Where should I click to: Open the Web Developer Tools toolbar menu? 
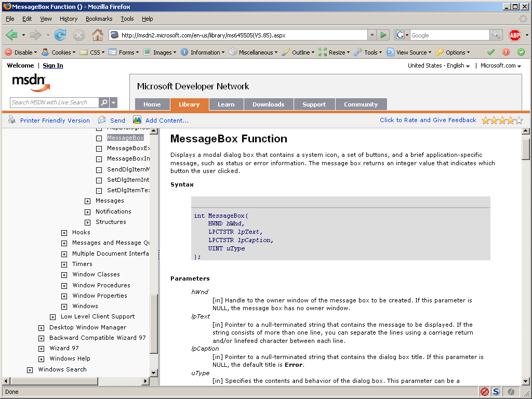pos(368,52)
